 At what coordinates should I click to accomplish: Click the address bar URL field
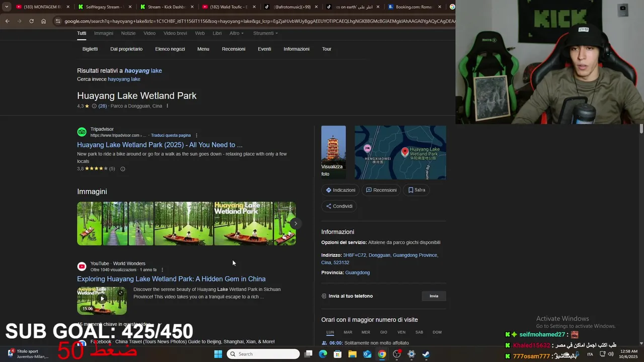click(259, 21)
